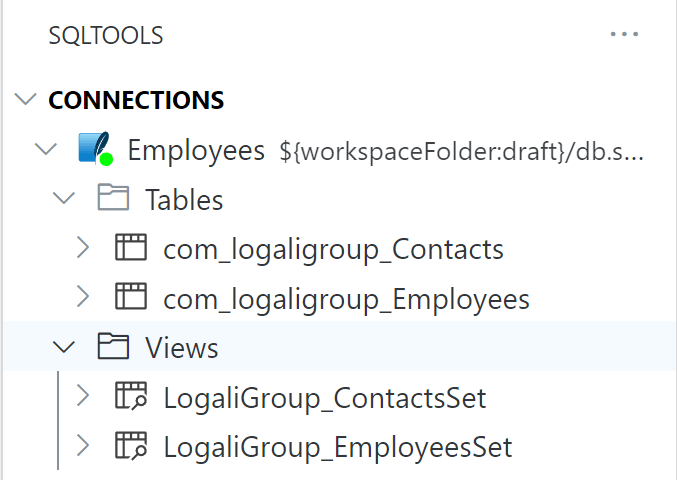Viewport: 677px width, 480px height.
Task: Click the Views folder icon
Action: [x=113, y=346]
